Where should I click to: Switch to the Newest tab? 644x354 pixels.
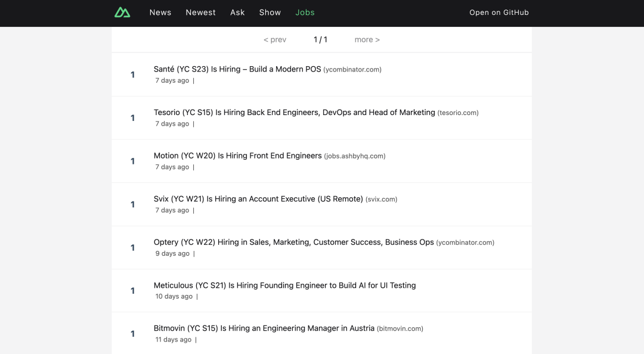[x=200, y=13]
